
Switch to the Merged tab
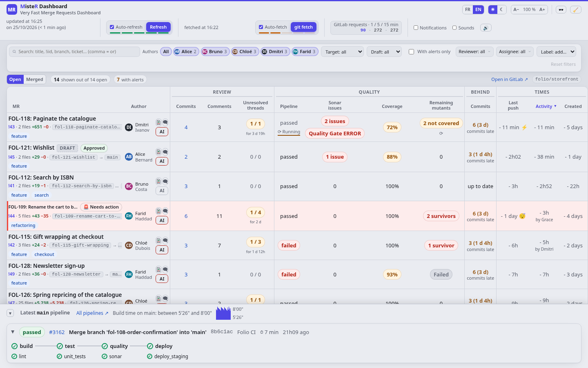point(35,79)
